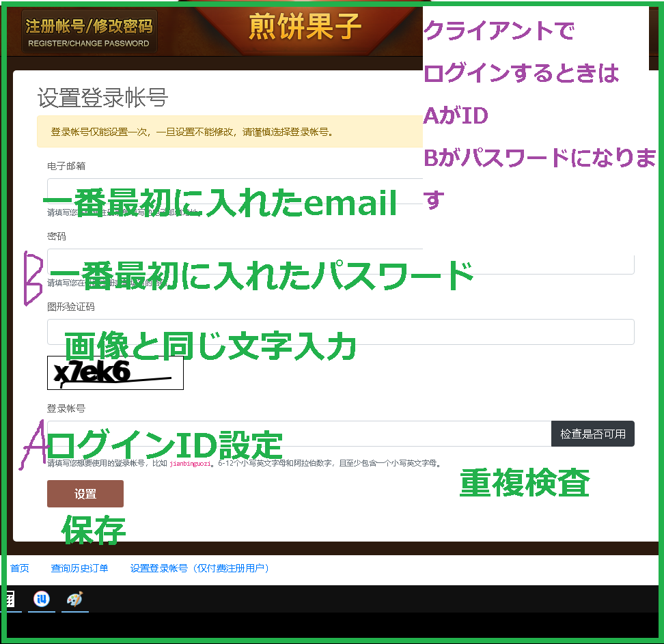Open the calculator taskbar icon

[x=10, y=599]
